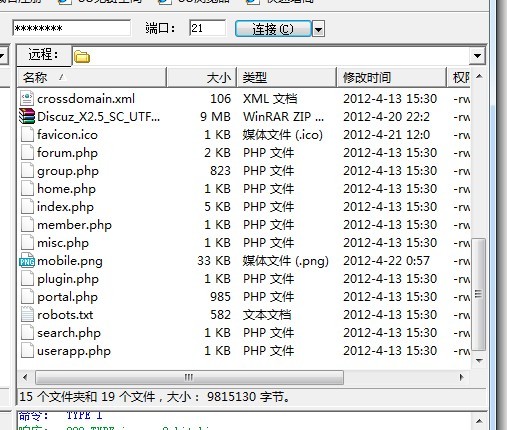Image resolution: width=507 pixels, height=430 pixels.
Task: Click the group.php file icon
Action: point(27,171)
